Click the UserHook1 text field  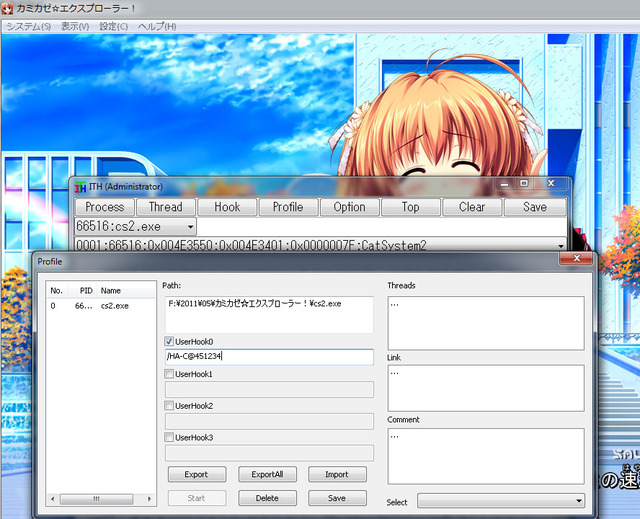click(x=269, y=389)
